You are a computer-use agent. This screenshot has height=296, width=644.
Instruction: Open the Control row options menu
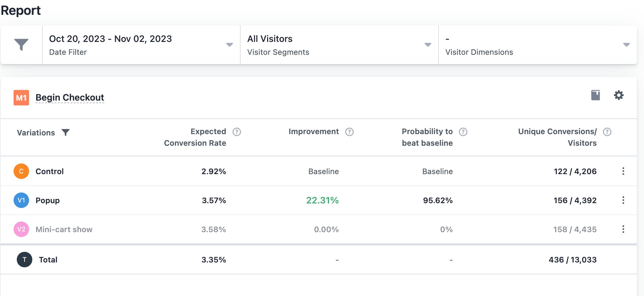(623, 171)
